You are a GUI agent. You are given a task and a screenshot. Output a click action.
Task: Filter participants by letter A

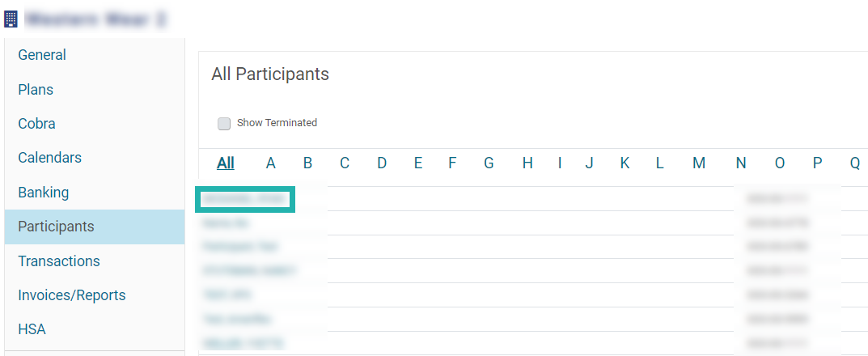(x=271, y=163)
